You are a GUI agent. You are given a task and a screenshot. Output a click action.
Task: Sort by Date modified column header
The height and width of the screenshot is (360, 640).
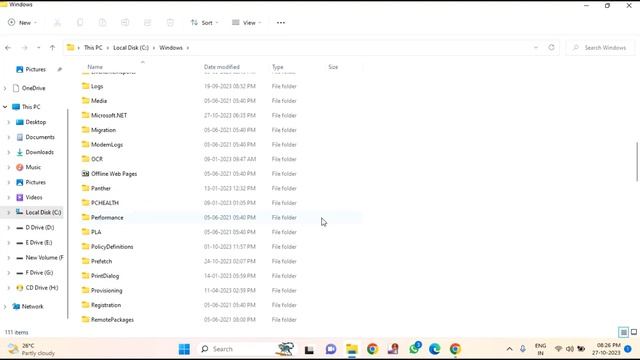pos(222,67)
